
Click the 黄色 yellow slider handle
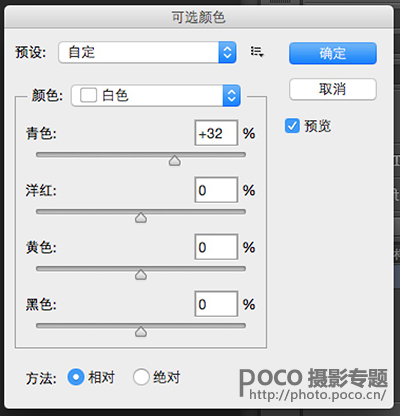[141, 275]
